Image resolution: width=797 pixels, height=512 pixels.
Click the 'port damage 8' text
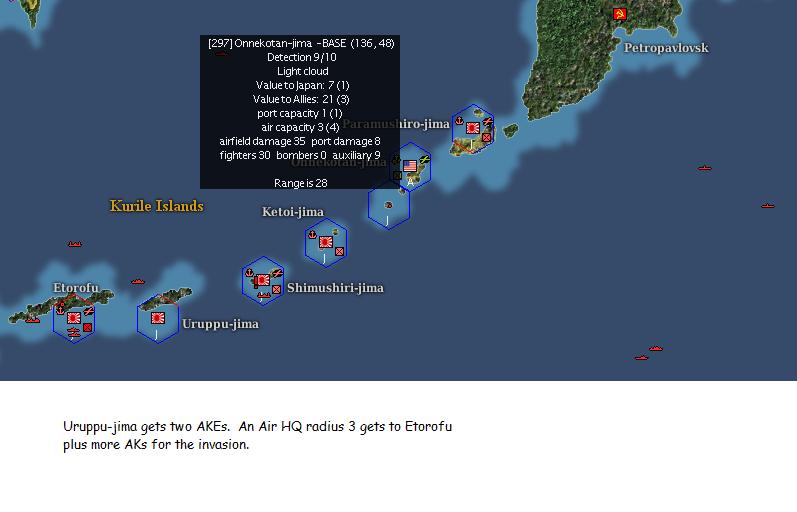pyautogui.click(x=346, y=141)
